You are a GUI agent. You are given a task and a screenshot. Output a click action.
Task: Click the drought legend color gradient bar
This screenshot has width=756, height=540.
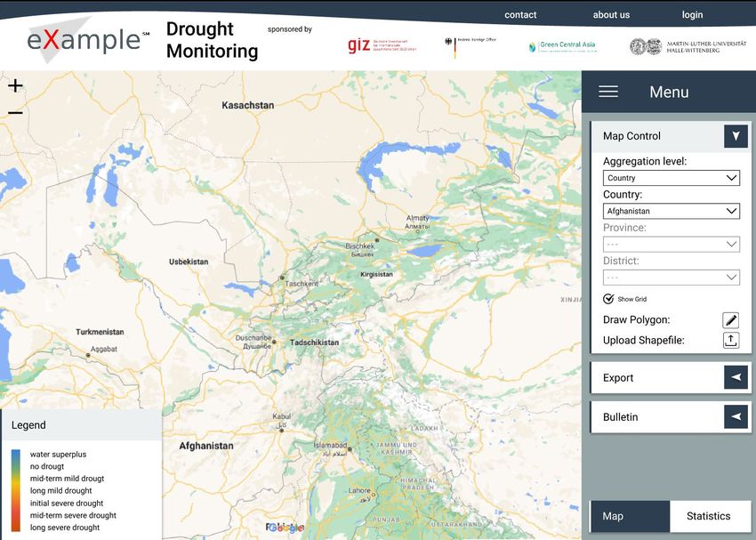16,490
